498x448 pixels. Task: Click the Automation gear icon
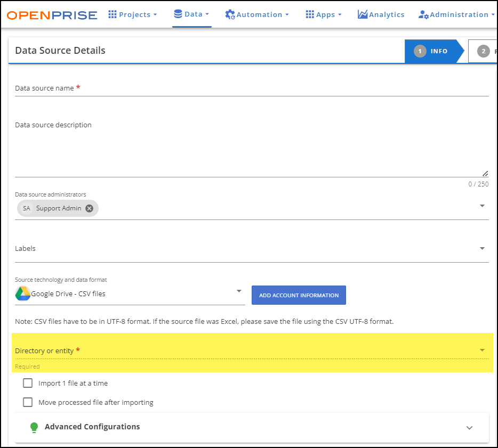tap(230, 14)
